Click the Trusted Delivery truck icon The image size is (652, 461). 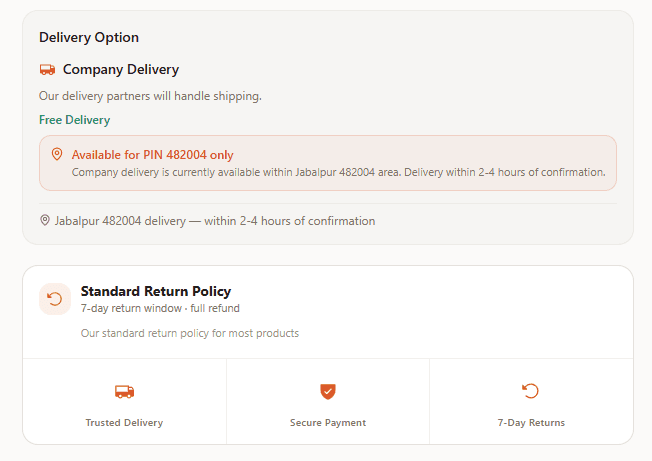pyautogui.click(x=124, y=391)
